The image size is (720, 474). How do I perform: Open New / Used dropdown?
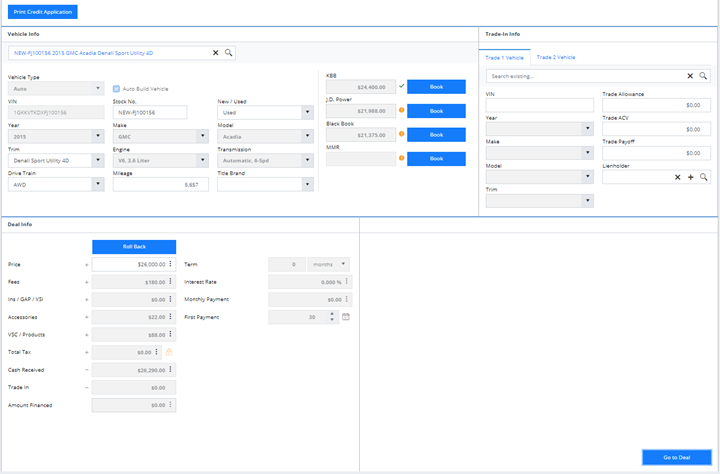[x=308, y=112]
